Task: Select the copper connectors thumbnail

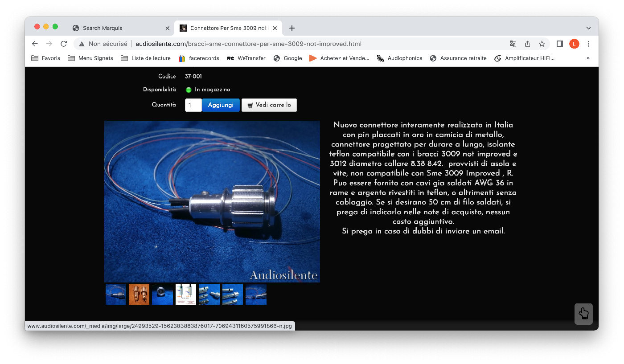Action: coord(139,294)
